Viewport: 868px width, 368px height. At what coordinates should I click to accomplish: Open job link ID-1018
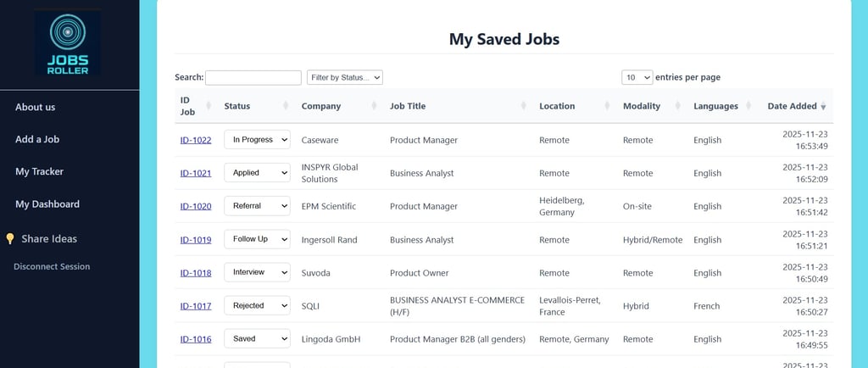196,273
